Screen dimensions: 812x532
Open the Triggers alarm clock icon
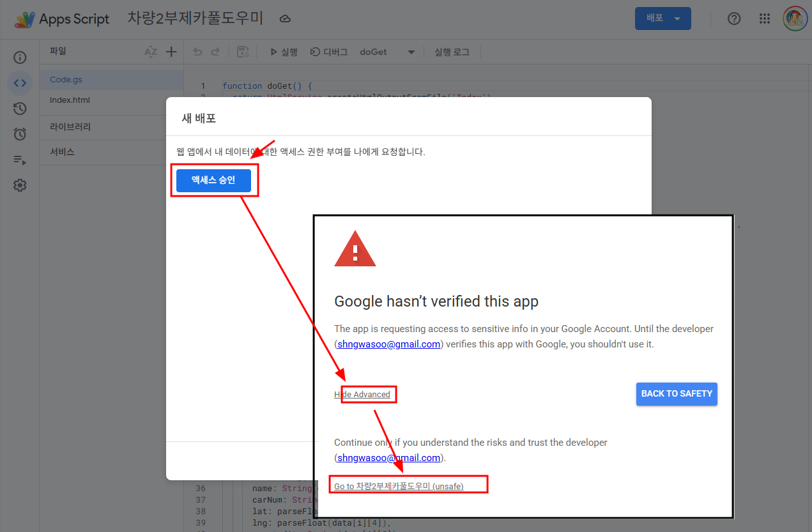point(20,134)
